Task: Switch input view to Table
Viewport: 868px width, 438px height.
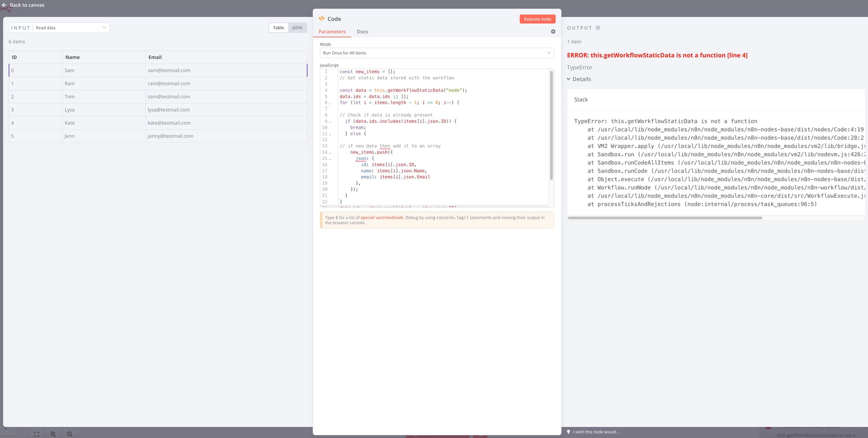Action: (x=278, y=28)
